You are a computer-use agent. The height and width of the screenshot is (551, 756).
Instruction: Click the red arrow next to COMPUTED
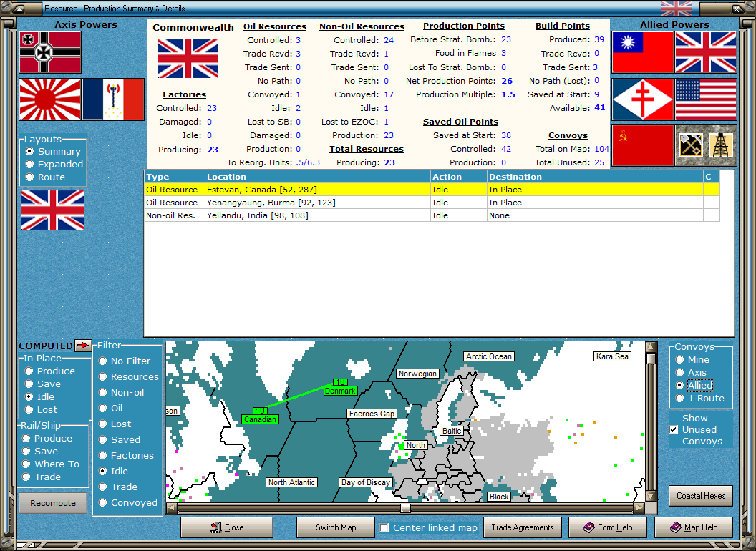[x=83, y=345]
